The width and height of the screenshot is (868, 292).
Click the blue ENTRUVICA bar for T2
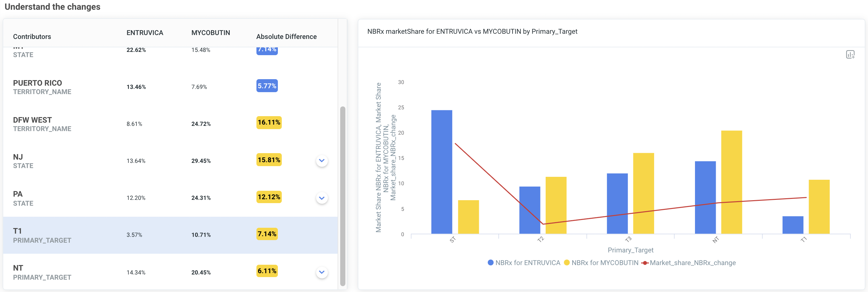click(529, 210)
